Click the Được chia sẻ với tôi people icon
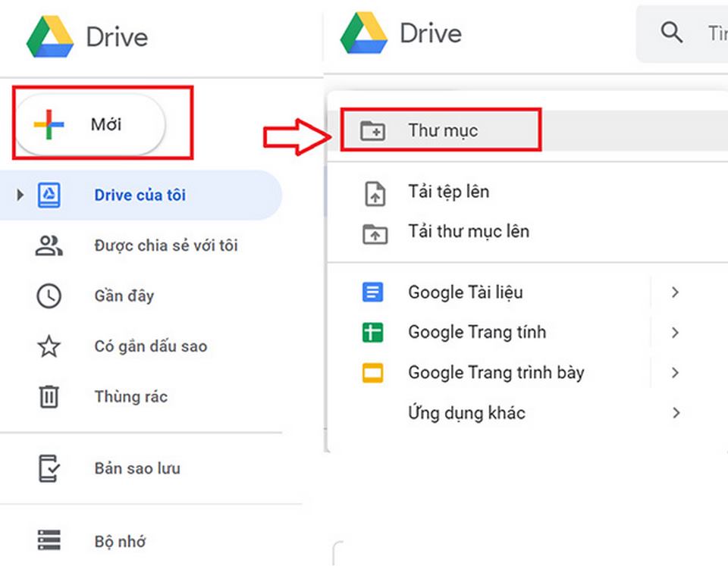Viewport: 728px width, 566px height. click(49, 245)
